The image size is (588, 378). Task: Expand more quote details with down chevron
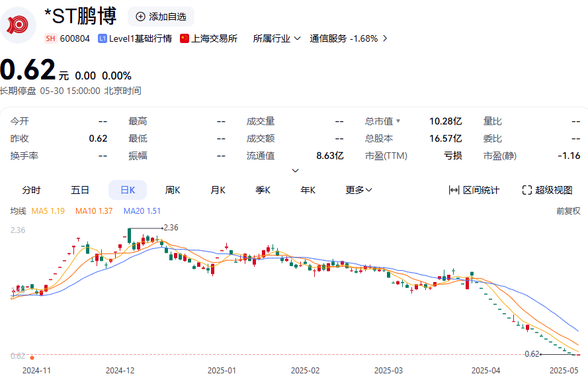click(x=295, y=170)
